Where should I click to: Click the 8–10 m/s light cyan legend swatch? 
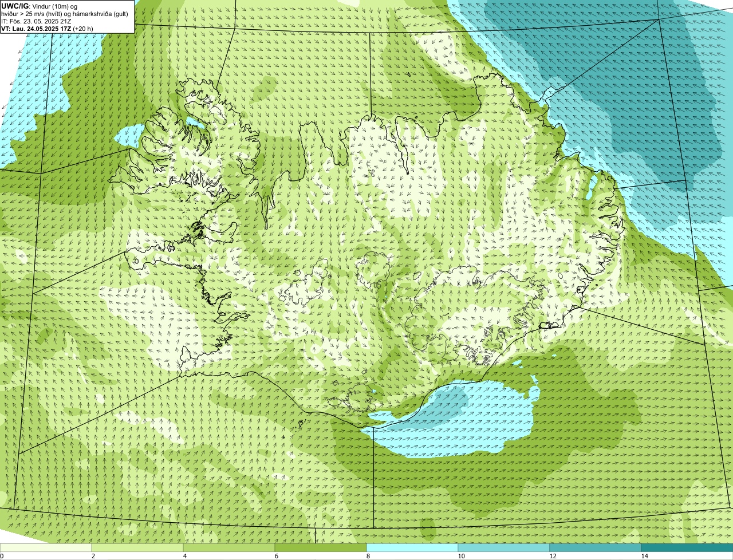pos(412,547)
